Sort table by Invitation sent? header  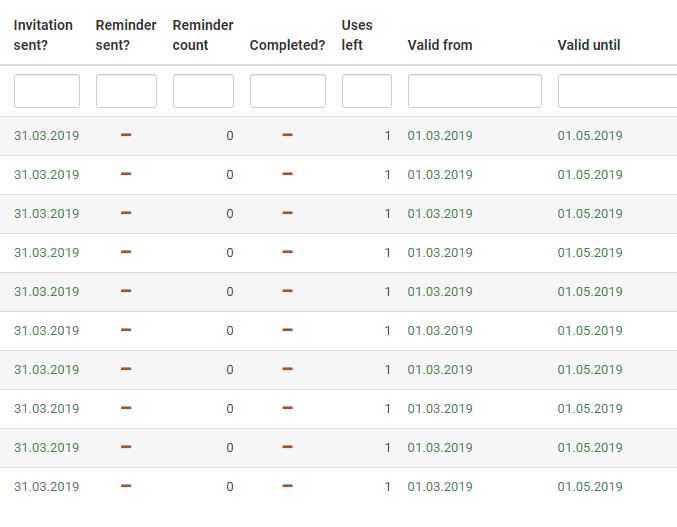pos(43,35)
